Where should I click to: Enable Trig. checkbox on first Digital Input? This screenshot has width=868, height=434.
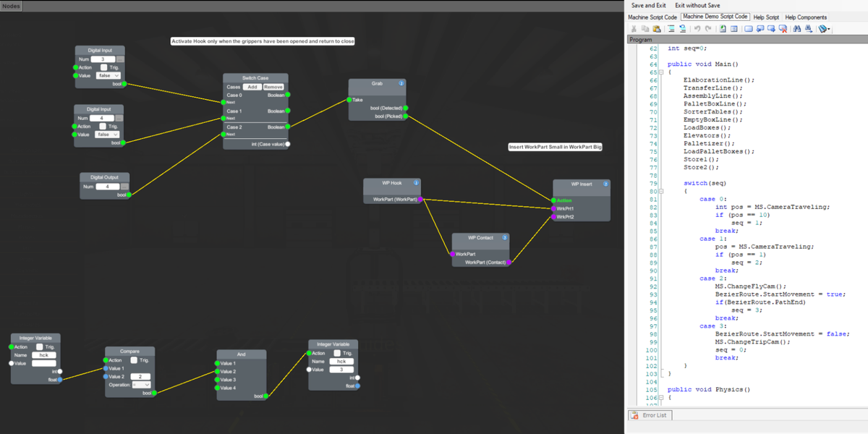103,67
